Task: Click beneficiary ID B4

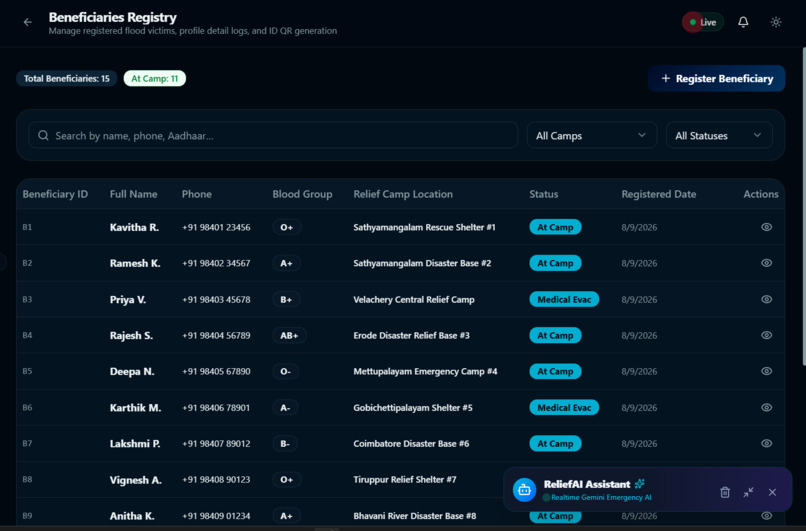Action: click(x=27, y=335)
